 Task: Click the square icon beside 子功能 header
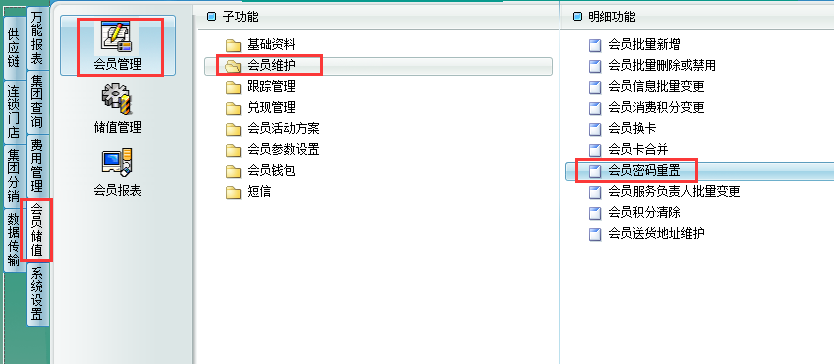click(x=212, y=17)
